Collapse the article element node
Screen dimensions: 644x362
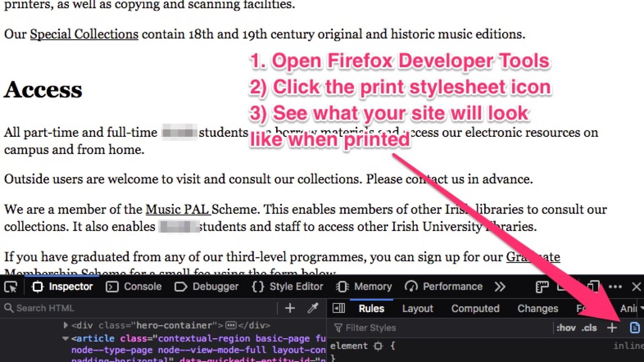[x=66, y=339]
